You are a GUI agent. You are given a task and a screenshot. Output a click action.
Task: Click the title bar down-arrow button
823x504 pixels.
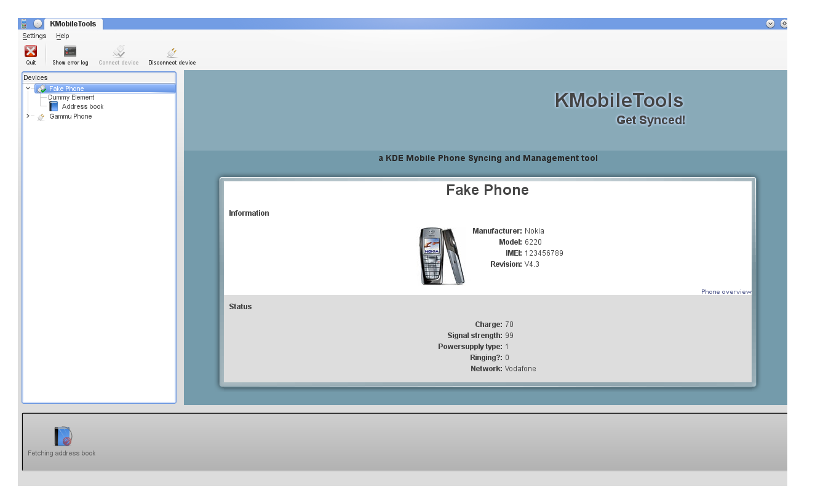coord(770,23)
